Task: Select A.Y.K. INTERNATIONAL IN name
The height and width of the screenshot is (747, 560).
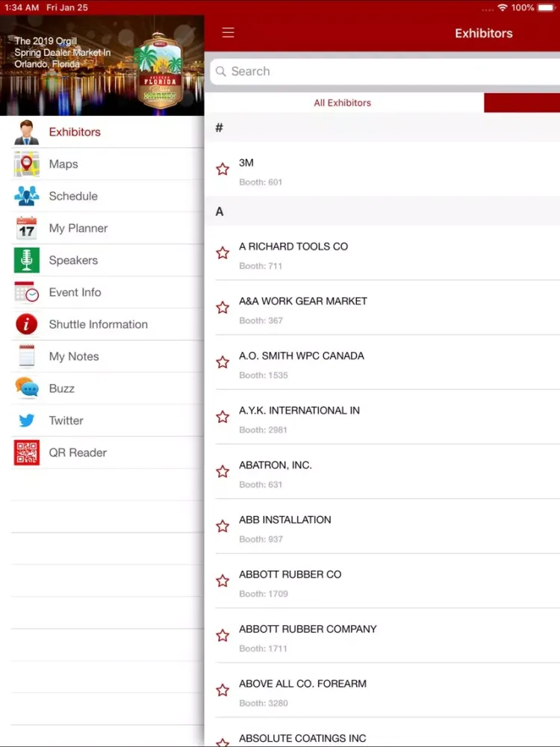Action: [299, 410]
